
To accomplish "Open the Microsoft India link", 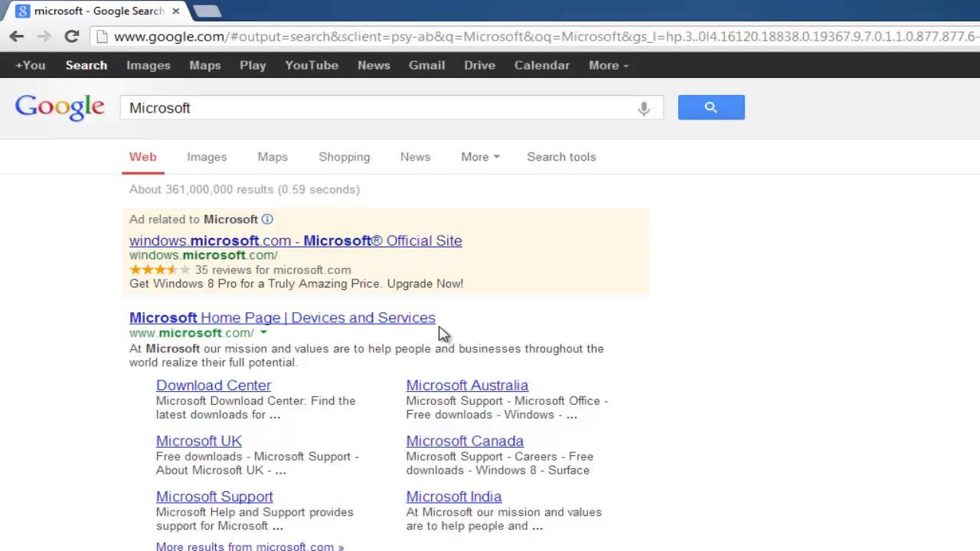I will click(454, 497).
